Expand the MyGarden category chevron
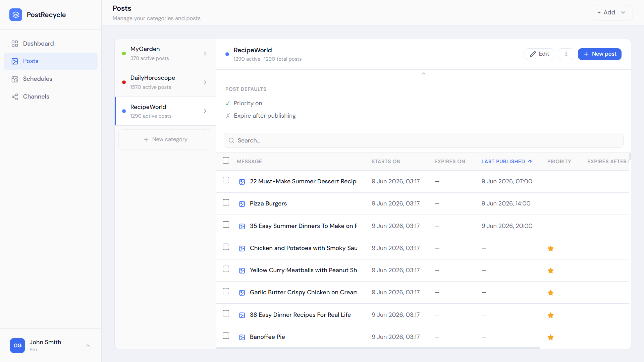The width and height of the screenshot is (644, 362). point(205,54)
